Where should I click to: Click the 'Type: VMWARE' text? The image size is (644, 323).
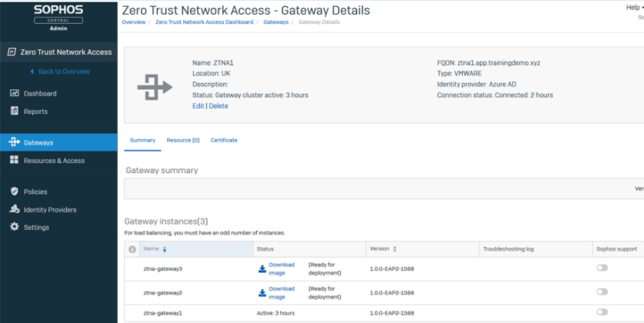[x=459, y=74]
